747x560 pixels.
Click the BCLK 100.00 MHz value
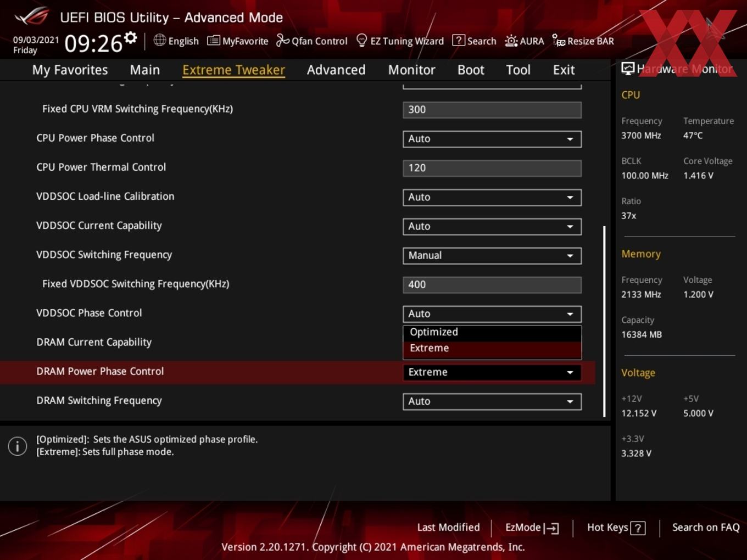click(645, 176)
